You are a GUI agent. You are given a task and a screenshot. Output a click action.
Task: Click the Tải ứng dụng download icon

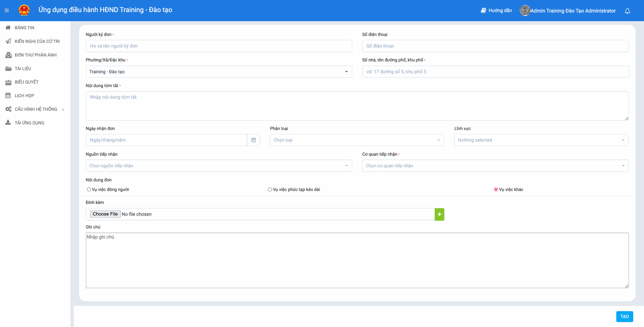click(x=8, y=123)
